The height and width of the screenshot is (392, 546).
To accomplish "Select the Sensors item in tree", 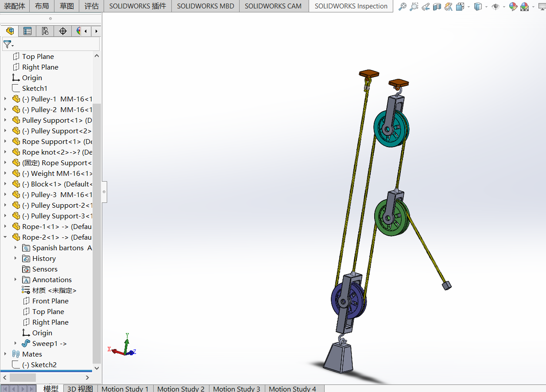I will click(45, 269).
